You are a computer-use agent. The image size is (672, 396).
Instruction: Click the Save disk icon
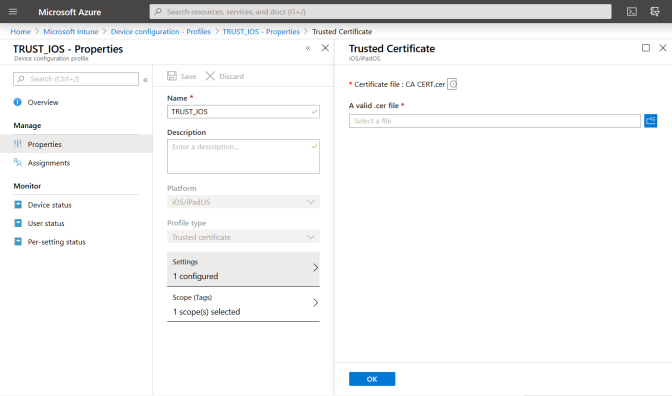172,76
